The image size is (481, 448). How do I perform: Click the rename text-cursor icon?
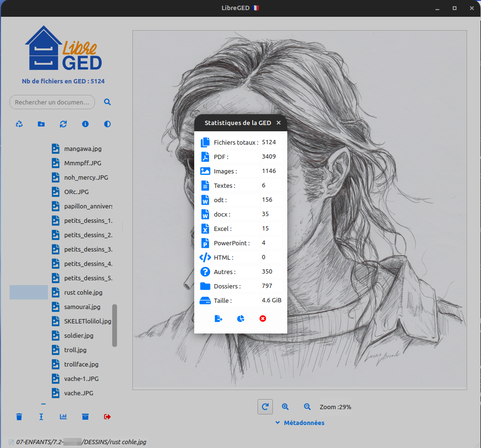click(41, 417)
